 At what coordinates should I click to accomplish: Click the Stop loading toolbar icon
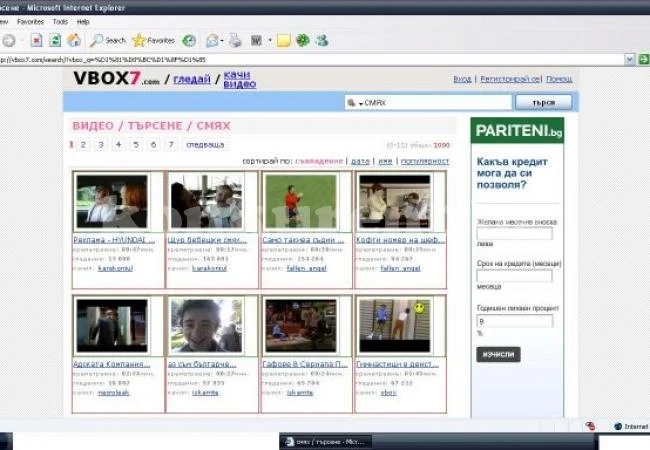[x=36, y=41]
